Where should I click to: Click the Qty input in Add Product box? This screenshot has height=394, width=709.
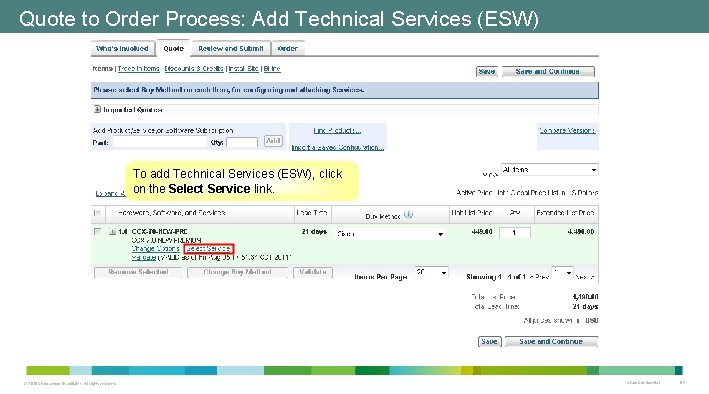(x=242, y=142)
